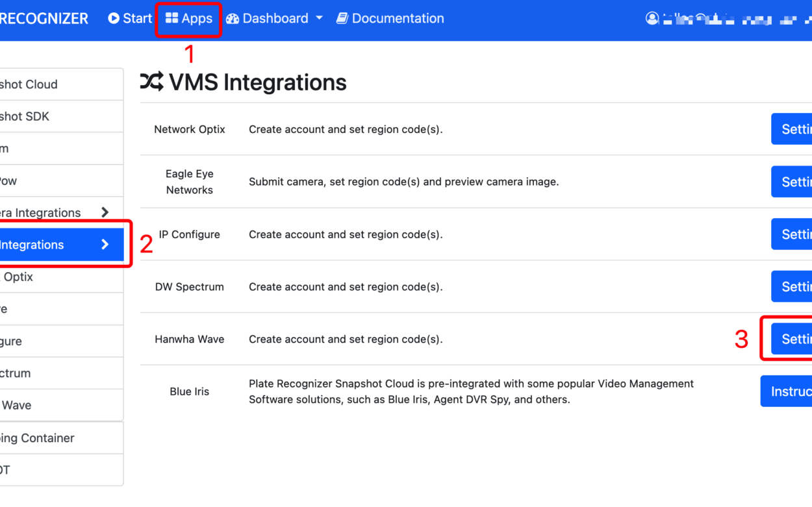Open Settings for Hanwha Wave row
Image resolution: width=812 pixels, height=507 pixels.
(x=792, y=339)
